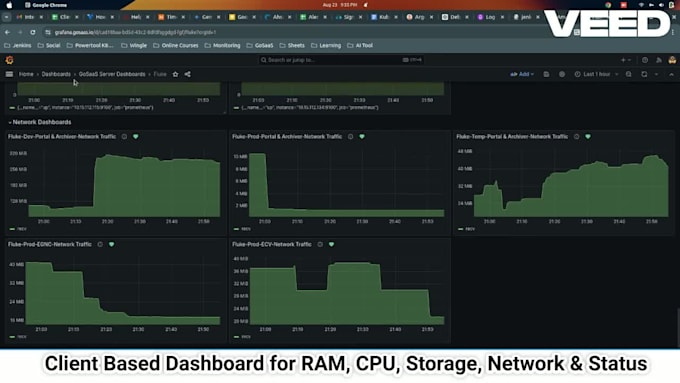
Task: Toggle recv series in Fluke-Prod-ECV legend
Action: [x=246, y=337]
